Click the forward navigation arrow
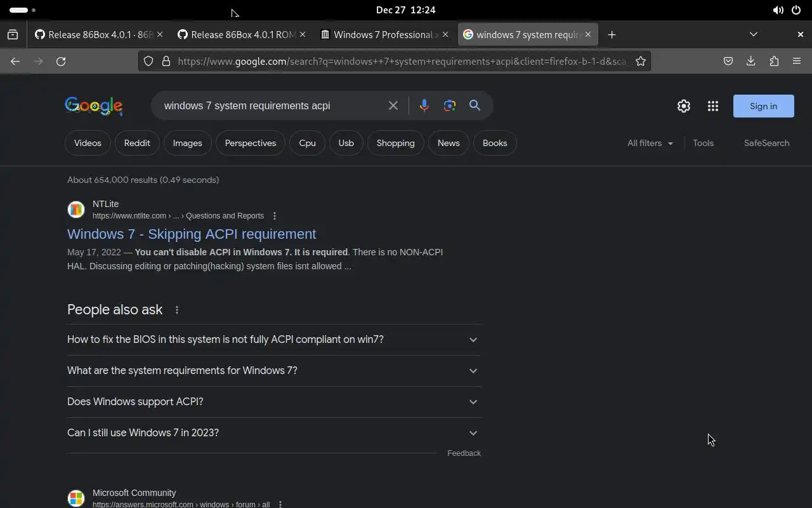Viewport: 812px width, 508px height. [x=38, y=61]
